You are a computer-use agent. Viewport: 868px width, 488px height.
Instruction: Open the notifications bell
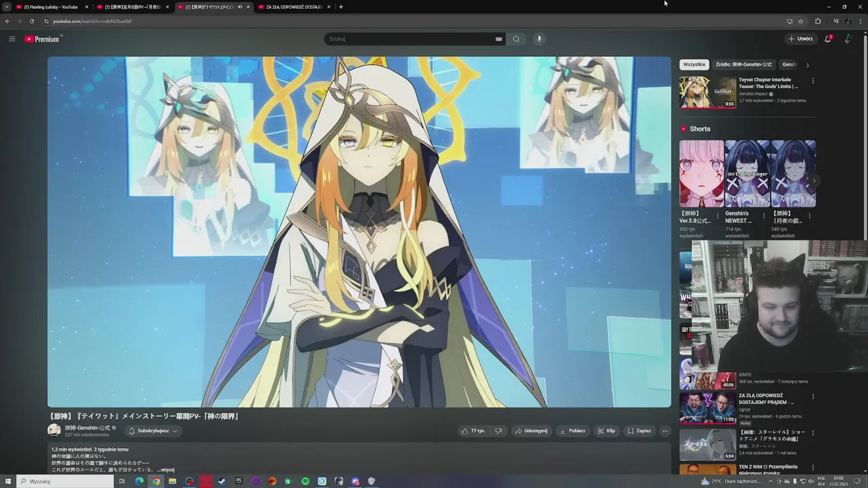(x=828, y=39)
